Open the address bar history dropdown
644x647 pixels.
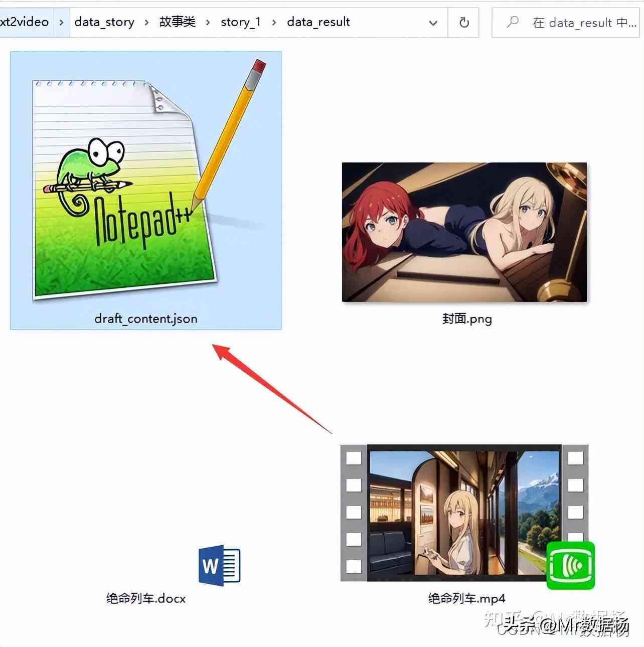coord(433,23)
